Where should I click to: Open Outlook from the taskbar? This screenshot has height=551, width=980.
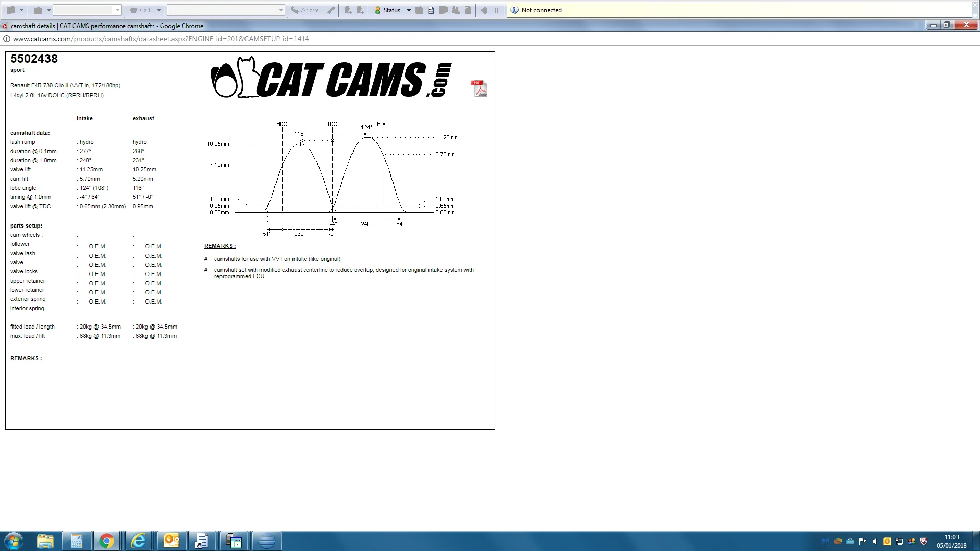(x=171, y=541)
